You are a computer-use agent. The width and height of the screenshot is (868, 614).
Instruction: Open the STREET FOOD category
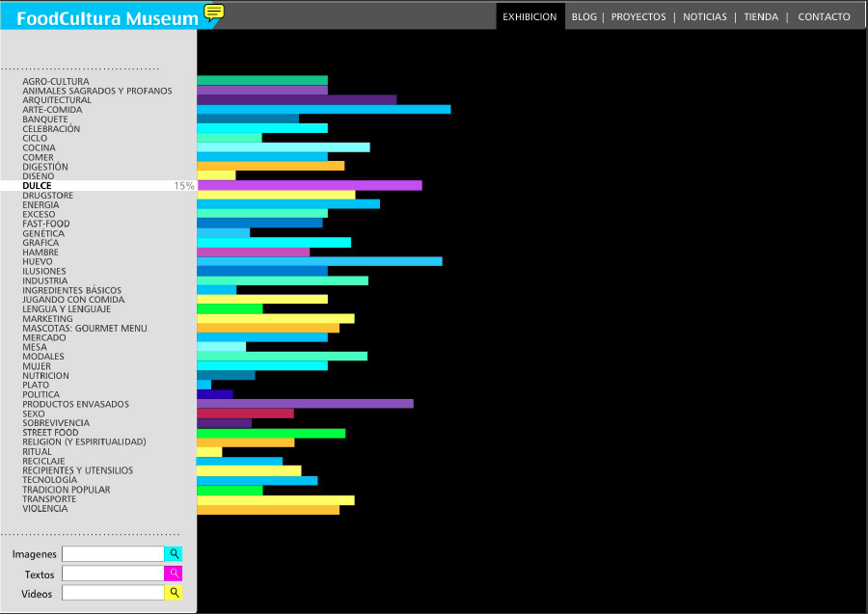coord(50,433)
